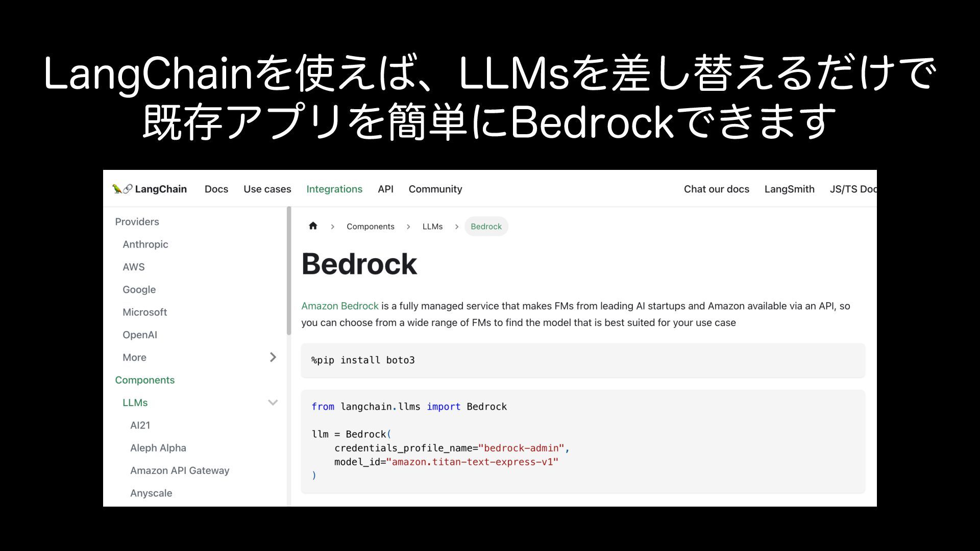Open the Community nav item
This screenshot has height=551, width=980.
coord(435,189)
